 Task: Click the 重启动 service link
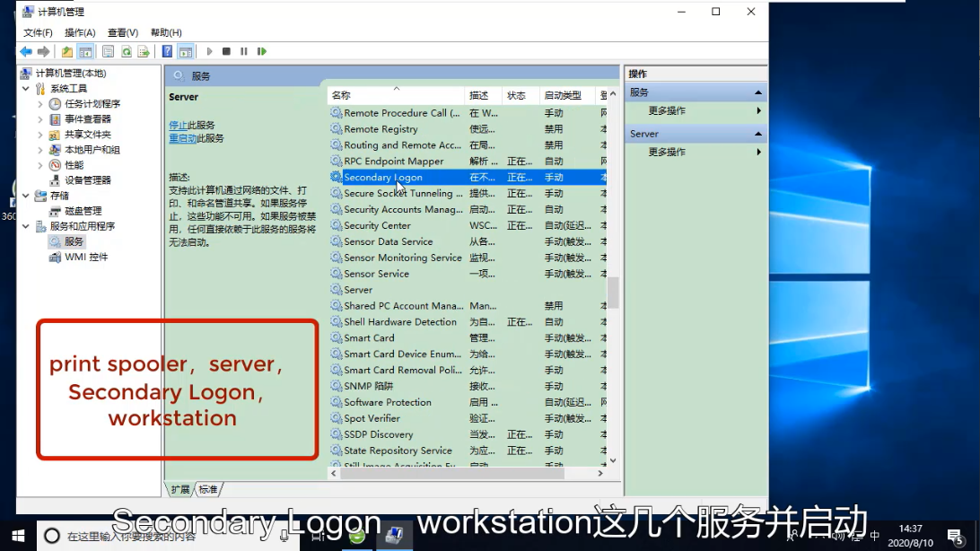click(x=182, y=139)
